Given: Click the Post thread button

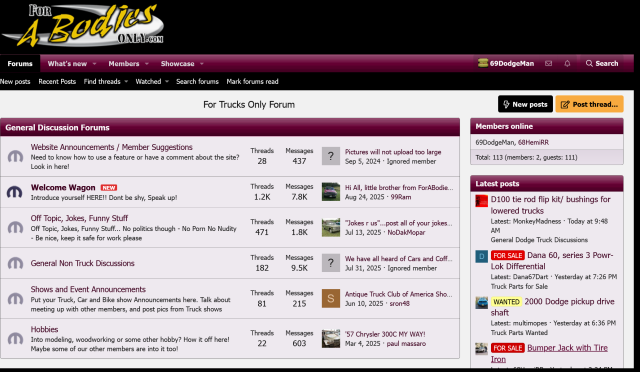Looking at the screenshot, I should pos(589,104).
